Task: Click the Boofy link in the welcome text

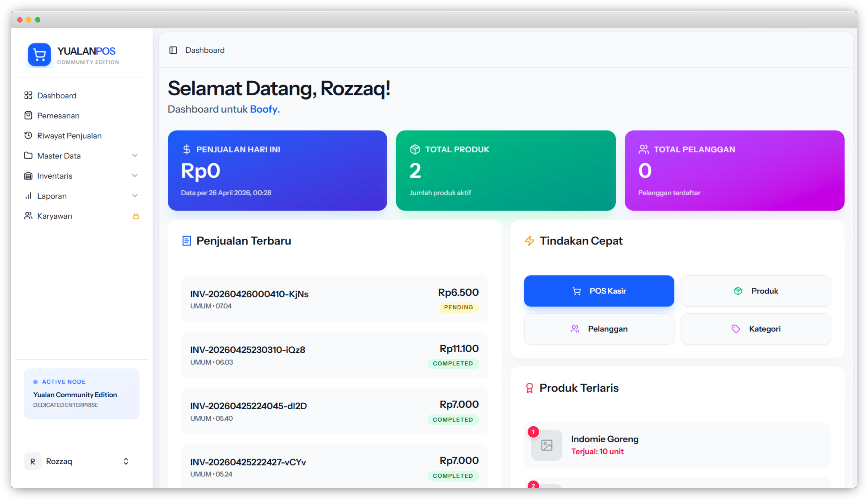Action: 263,109
